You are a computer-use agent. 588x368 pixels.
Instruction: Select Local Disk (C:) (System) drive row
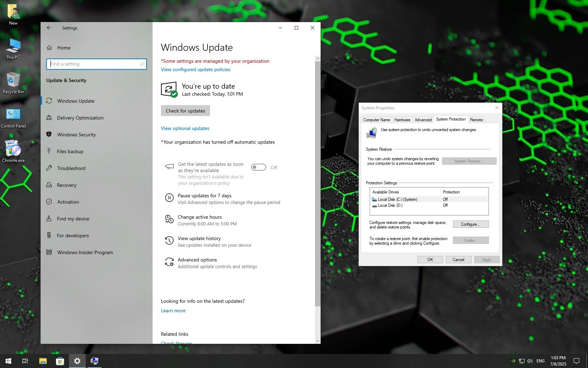click(x=397, y=199)
